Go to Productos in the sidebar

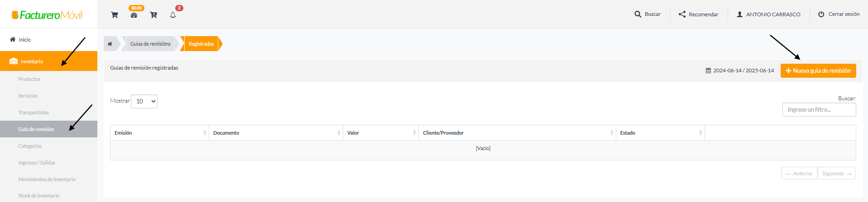(x=29, y=79)
